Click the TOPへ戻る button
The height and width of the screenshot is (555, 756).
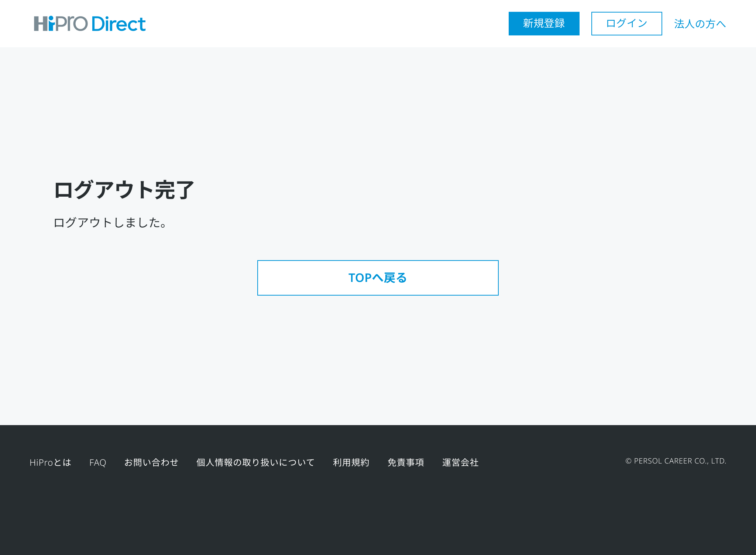tap(378, 278)
